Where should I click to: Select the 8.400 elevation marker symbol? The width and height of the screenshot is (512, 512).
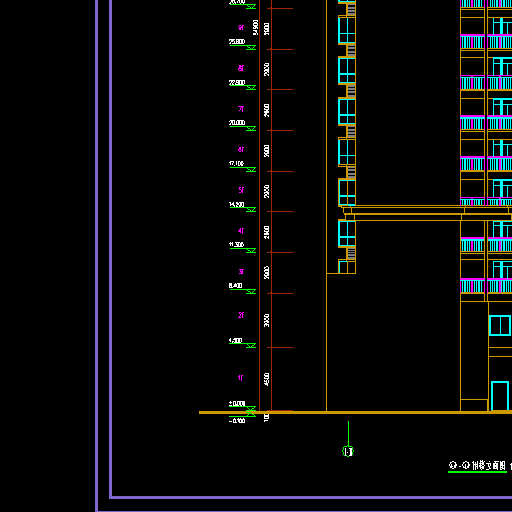tap(251, 292)
